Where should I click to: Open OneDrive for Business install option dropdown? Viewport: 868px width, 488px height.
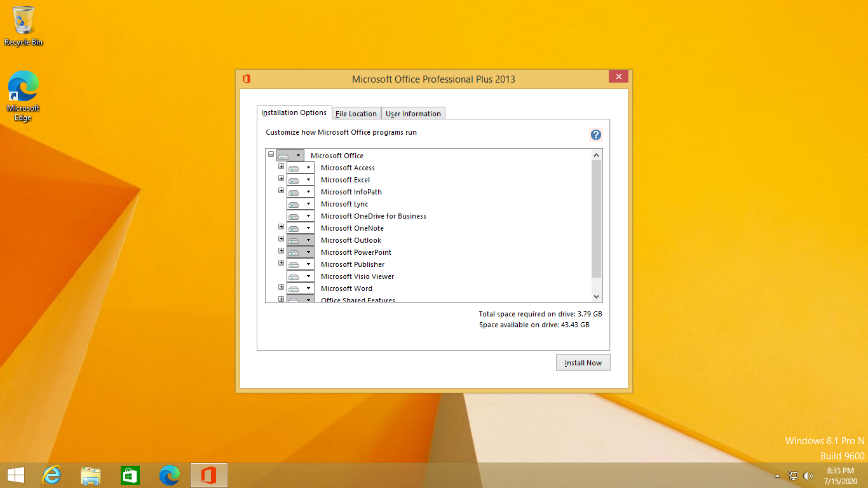click(301, 216)
